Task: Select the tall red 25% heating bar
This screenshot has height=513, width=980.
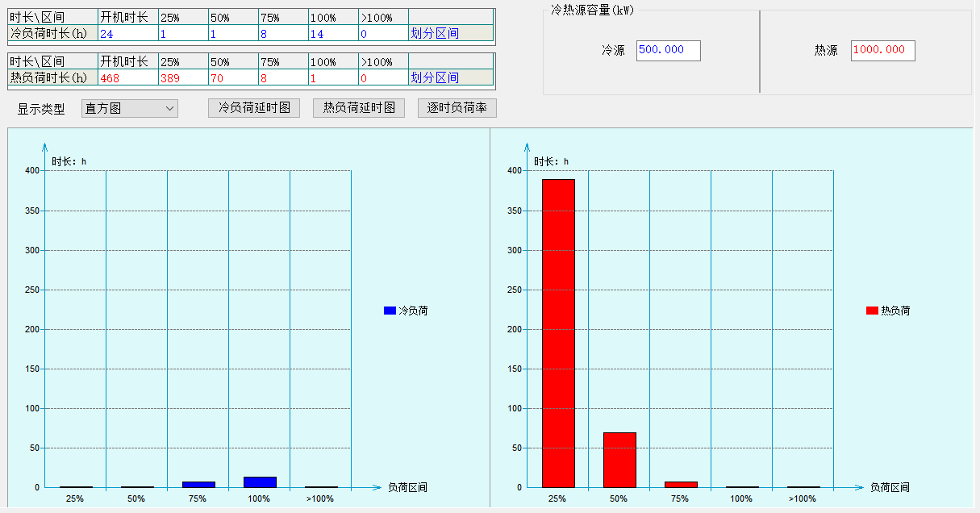Action: point(558,333)
